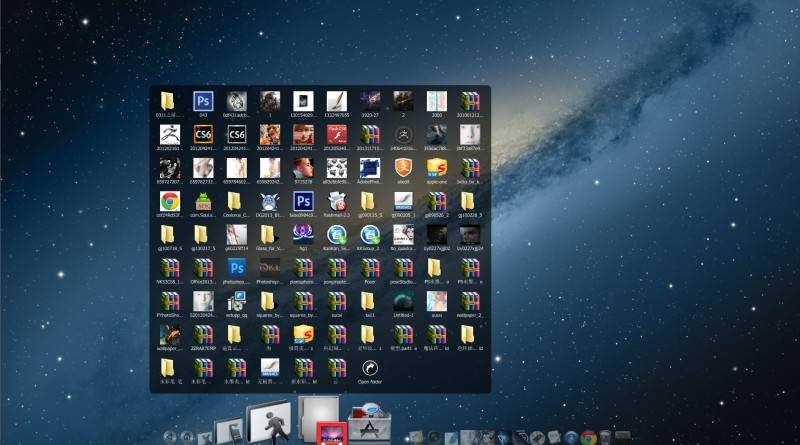Open the image thumbnail labeled 2000
800x445 pixels.
coord(437,101)
